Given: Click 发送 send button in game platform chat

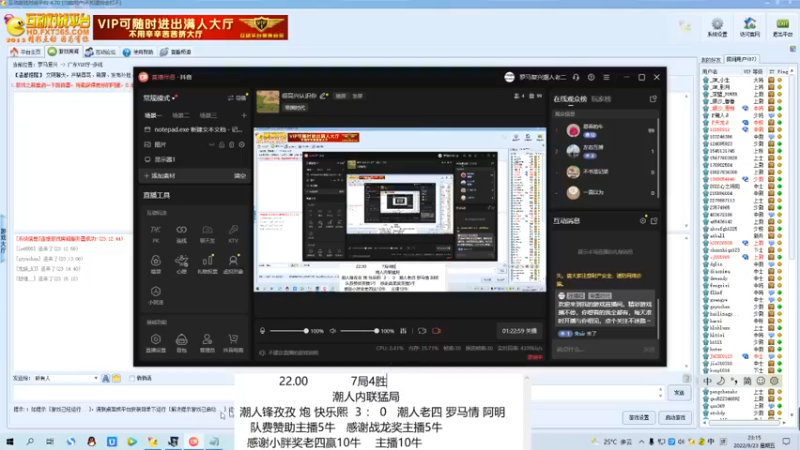Looking at the screenshot, I should 679,393.
